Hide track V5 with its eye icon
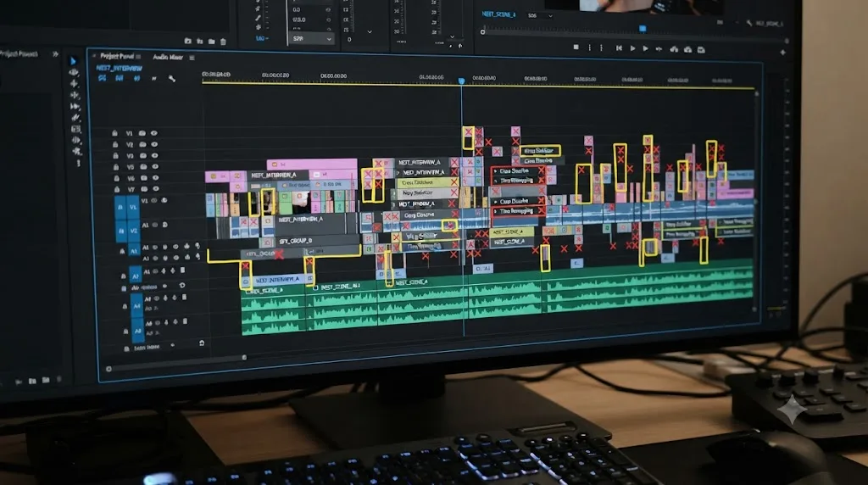The width and height of the screenshot is (868, 485). [x=155, y=167]
